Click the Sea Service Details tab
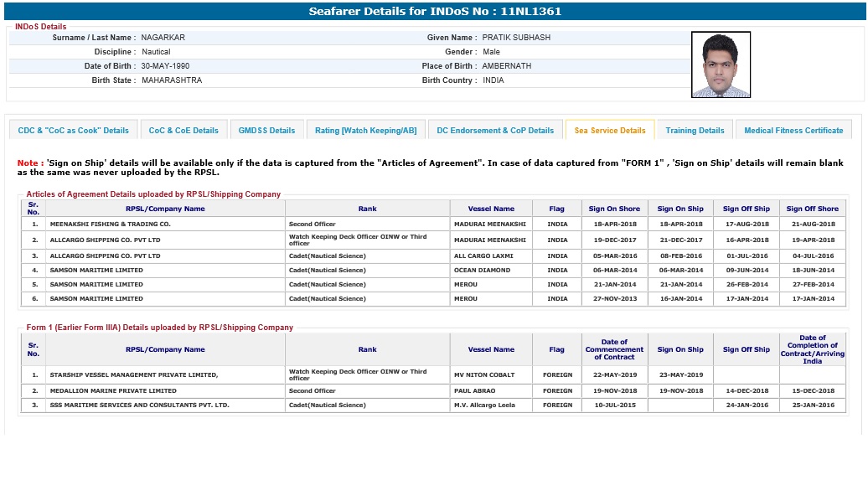Image resolution: width=868 pixels, height=501 pixels. click(x=610, y=131)
